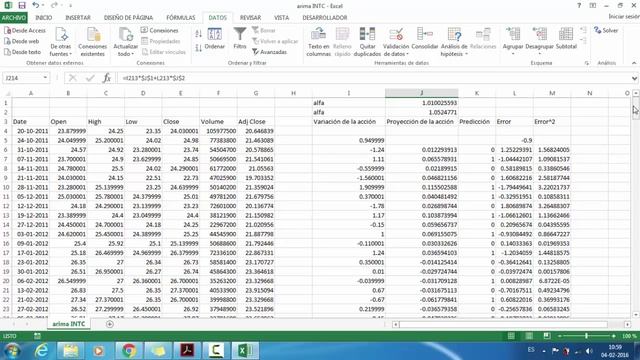
Task: Select all cells corner button
Action: click(6, 93)
